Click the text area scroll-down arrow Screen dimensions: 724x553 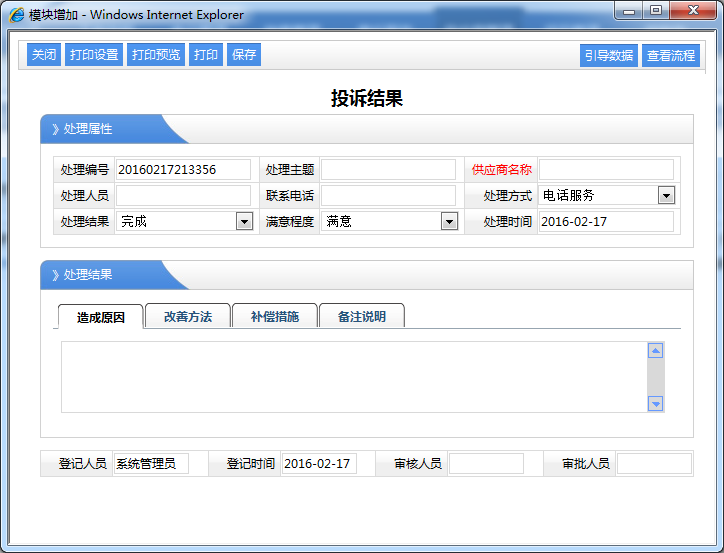(656, 404)
